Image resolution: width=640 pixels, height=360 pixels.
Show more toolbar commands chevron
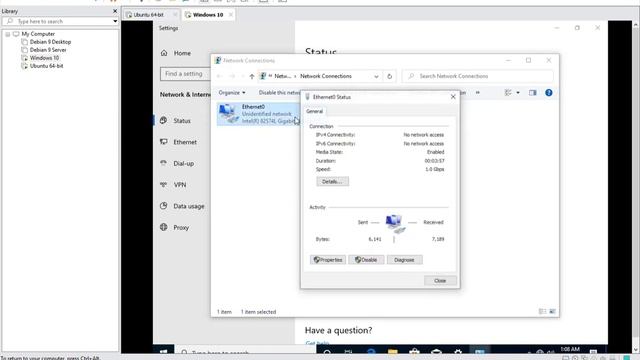tap(478, 93)
